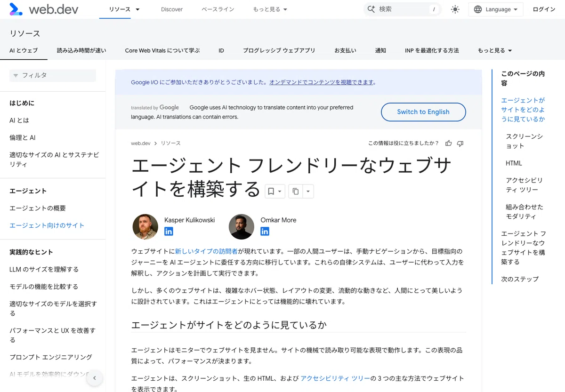This screenshot has width=565, height=392.
Task: Jump to エージェント フレンドリーなウェブサイトを構築する in contents
Action: pyautogui.click(x=524, y=248)
